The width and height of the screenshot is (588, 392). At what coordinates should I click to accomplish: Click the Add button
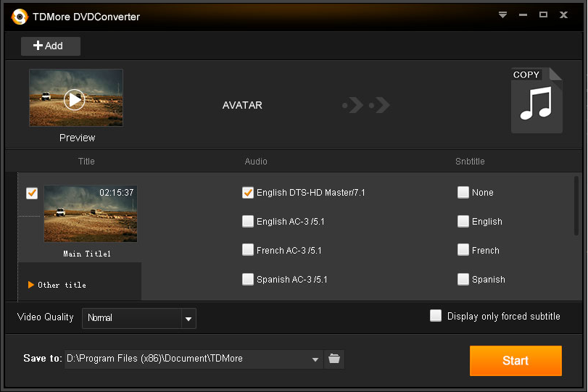(x=51, y=46)
